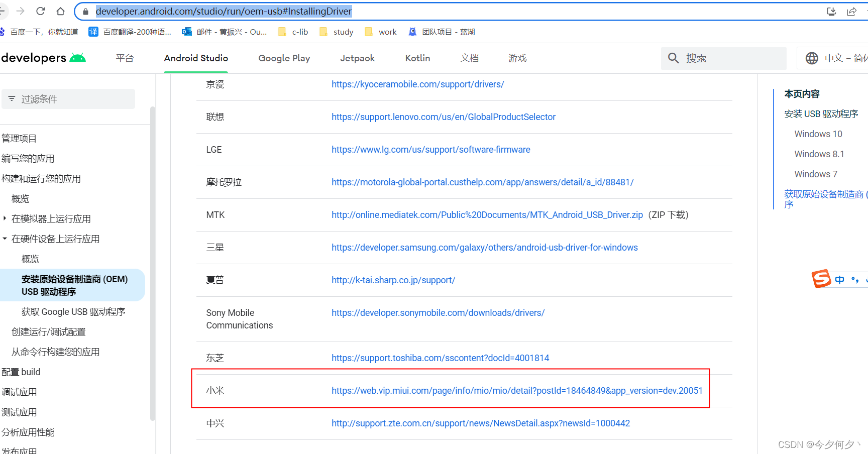Click the search magnifier icon

coord(674,58)
